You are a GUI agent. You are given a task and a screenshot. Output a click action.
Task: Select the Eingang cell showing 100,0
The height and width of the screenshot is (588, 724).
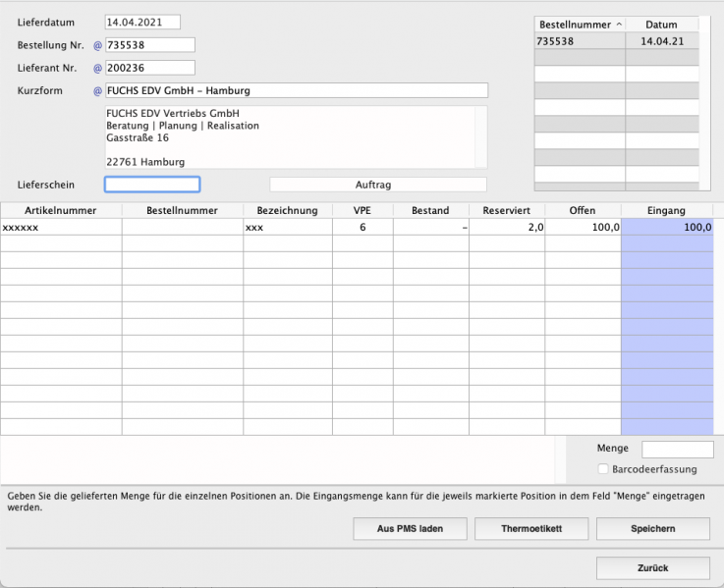point(668,227)
